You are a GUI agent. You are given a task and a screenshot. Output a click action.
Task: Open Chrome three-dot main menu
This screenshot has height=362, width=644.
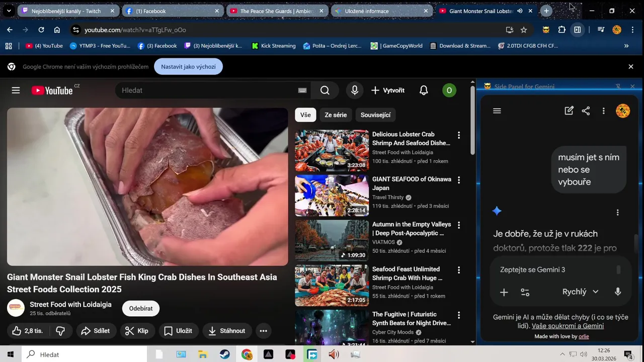[x=632, y=30]
